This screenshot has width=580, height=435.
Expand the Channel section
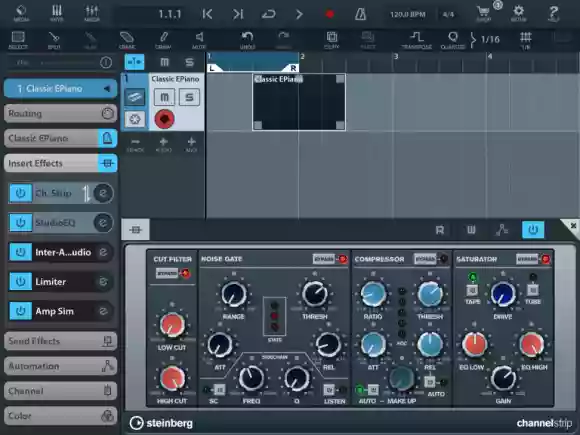coord(60,391)
